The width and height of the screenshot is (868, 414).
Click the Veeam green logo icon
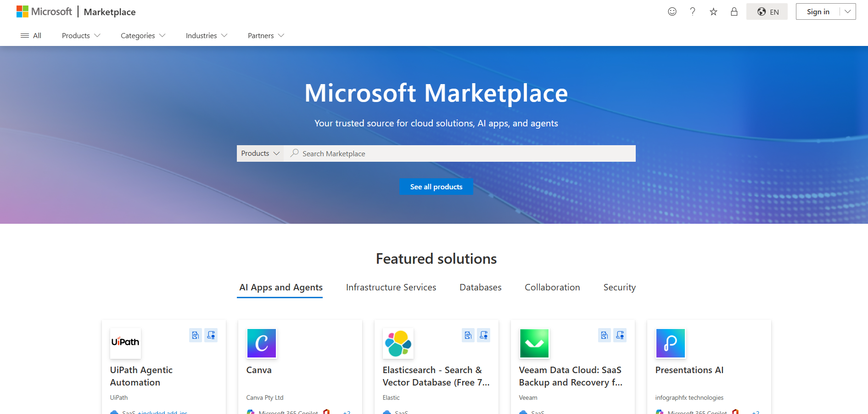[534, 343]
